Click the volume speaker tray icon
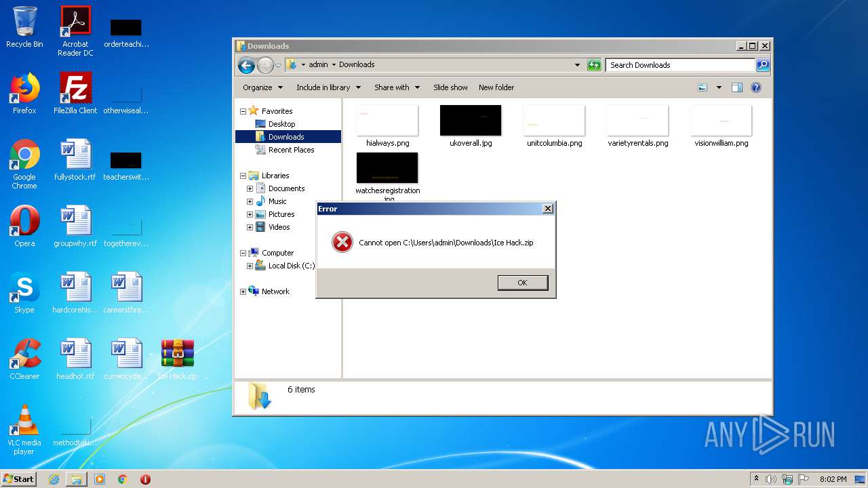The image size is (868, 488). [771, 479]
